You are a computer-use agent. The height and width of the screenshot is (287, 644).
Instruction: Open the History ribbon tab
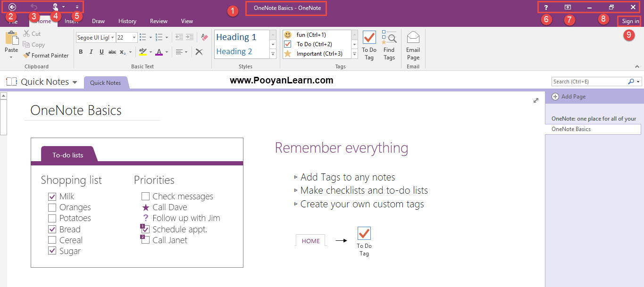127,21
